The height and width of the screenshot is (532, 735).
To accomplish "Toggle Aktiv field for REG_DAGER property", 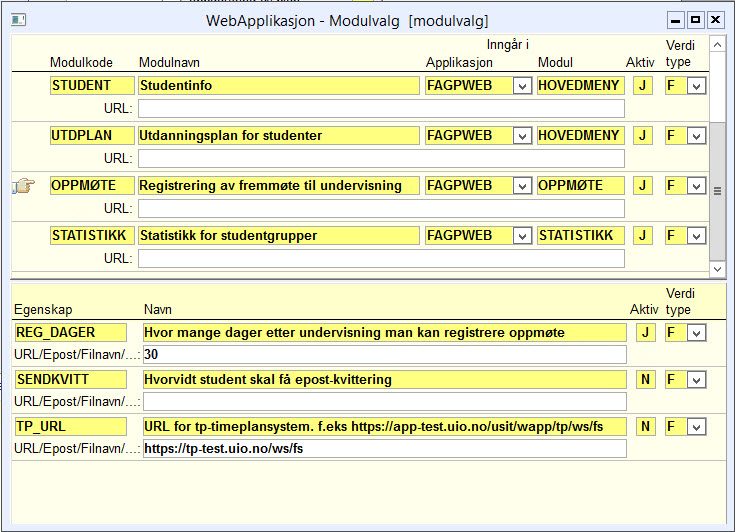I will 645,333.
